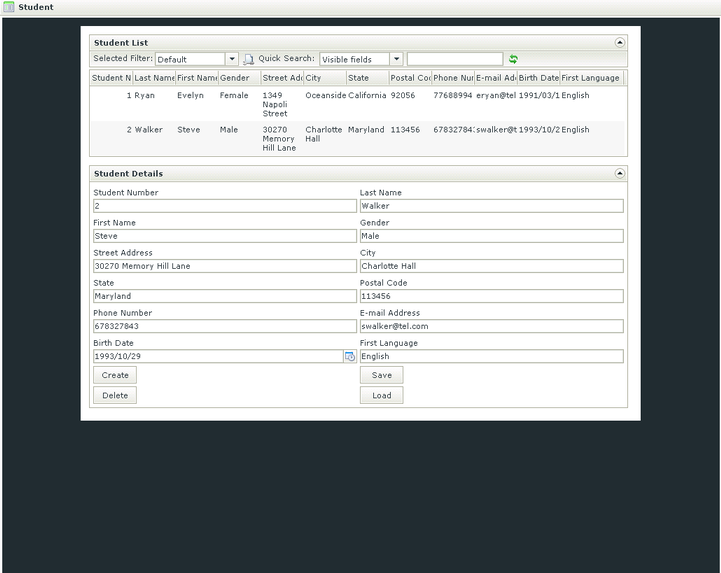This screenshot has width=721, height=573.
Task: Click the Last Name field containing Walker
Action: (492, 206)
